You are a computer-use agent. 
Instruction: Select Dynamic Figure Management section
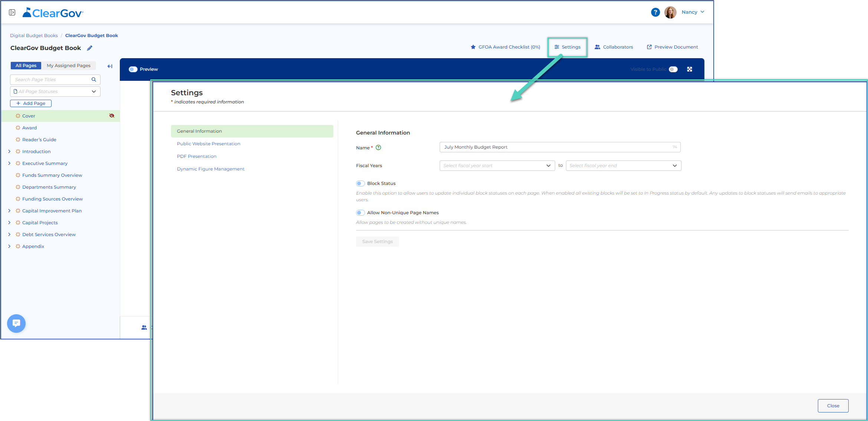(x=211, y=169)
